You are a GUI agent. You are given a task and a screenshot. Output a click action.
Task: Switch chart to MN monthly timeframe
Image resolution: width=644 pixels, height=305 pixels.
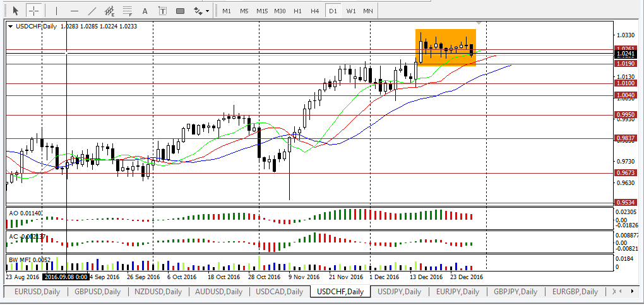click(x=368, y=11)
